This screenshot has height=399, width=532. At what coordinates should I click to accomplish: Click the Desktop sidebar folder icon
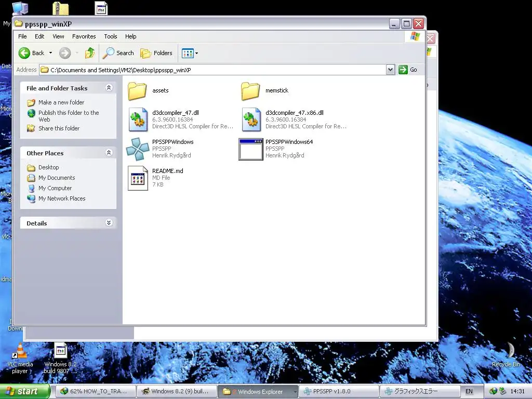pyautogui.click(x=31, y=168)
